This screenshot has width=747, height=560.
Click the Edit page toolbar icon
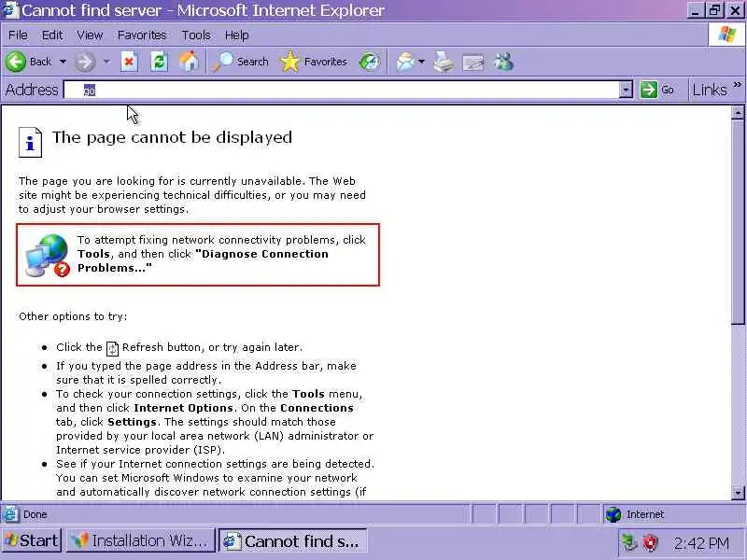point(473,62)
